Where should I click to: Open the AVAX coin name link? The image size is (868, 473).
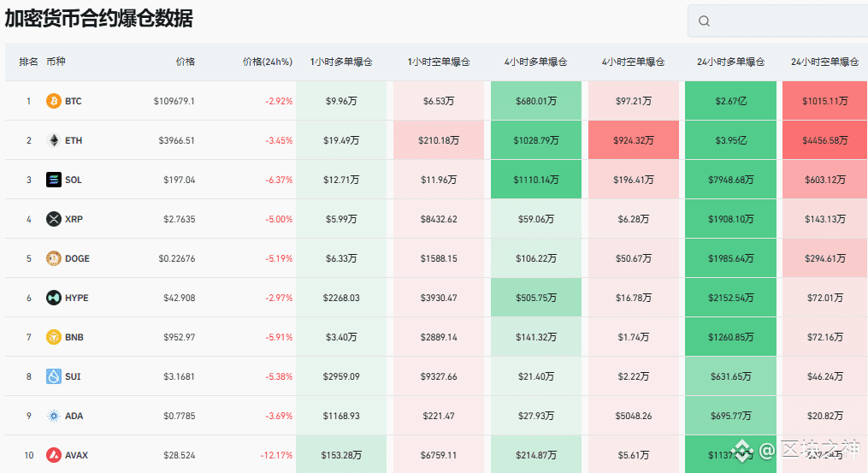(x=76, y=455)
